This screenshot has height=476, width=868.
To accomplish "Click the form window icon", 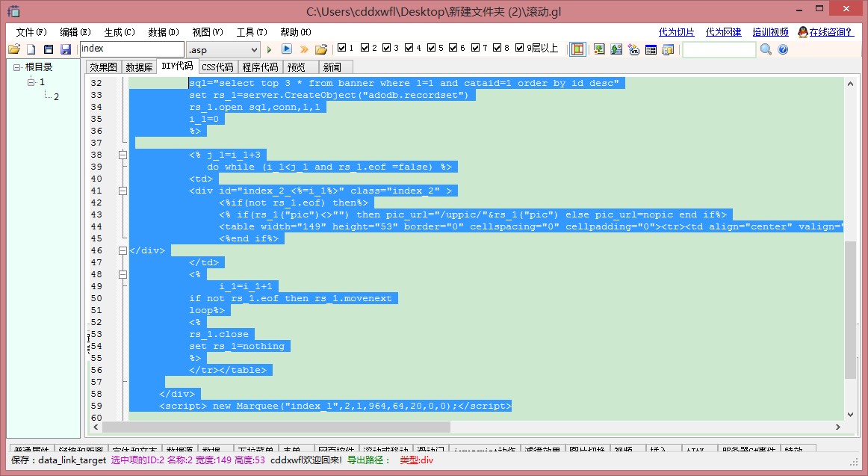I will (x=651, y=49).
